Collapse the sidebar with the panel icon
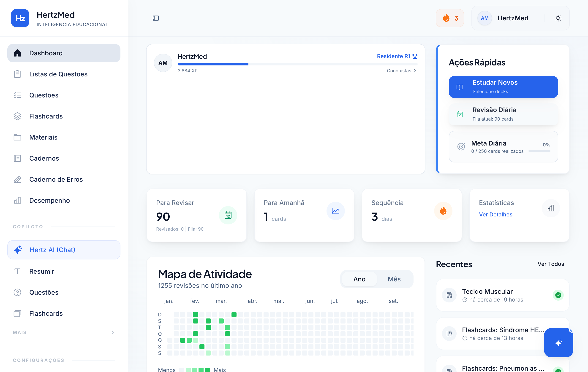Image resolution: width=588 pixels, height=372 pixels. click(x=155, y=18)
